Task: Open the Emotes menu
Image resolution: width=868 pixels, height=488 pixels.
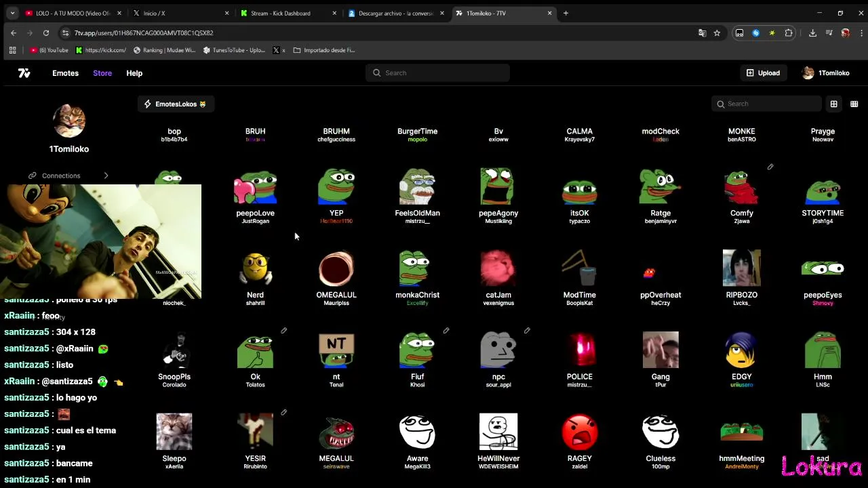Action: [66, 73]
